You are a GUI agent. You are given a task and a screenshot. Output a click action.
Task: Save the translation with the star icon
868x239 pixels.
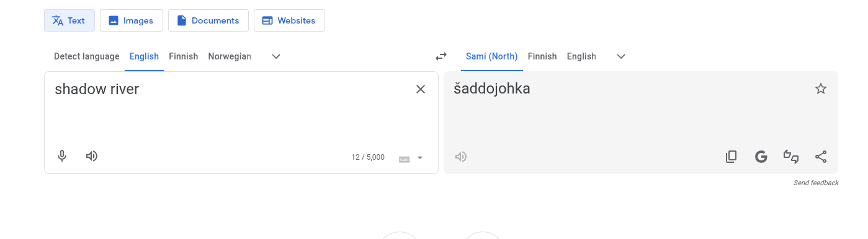click(x=821, y=89)
